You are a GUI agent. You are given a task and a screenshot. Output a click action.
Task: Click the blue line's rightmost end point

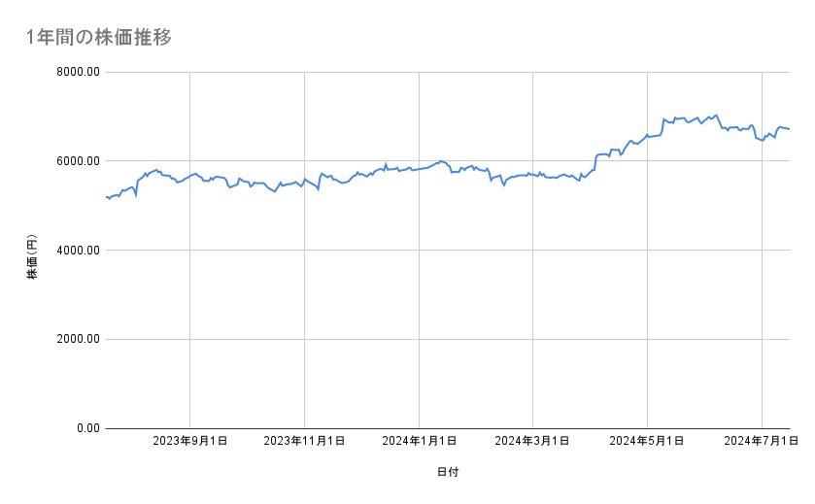click(790, 129)
